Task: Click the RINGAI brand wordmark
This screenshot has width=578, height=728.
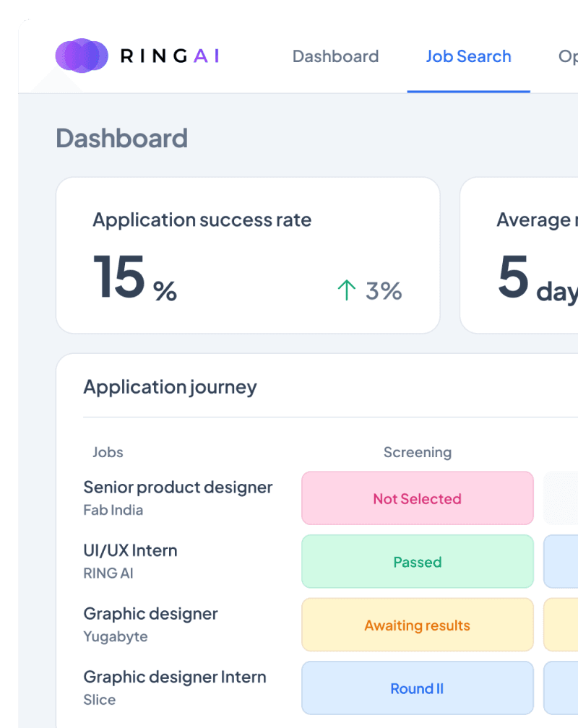Action: (170, 56)
